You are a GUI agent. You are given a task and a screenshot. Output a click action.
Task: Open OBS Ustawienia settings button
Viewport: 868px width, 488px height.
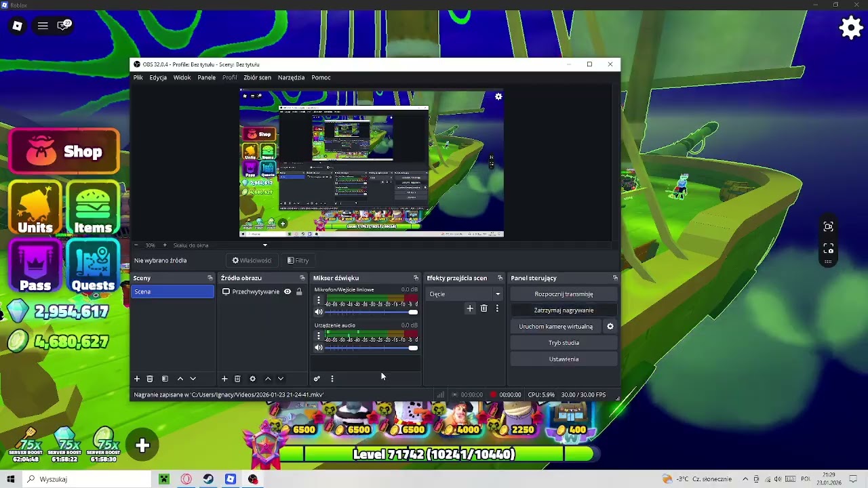564,359
